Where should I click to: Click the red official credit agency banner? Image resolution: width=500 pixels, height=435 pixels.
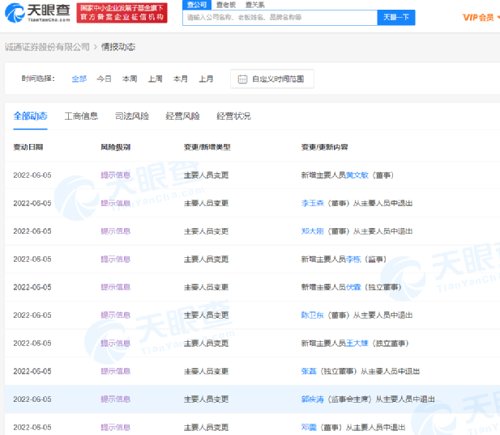(x=122, y=13)
